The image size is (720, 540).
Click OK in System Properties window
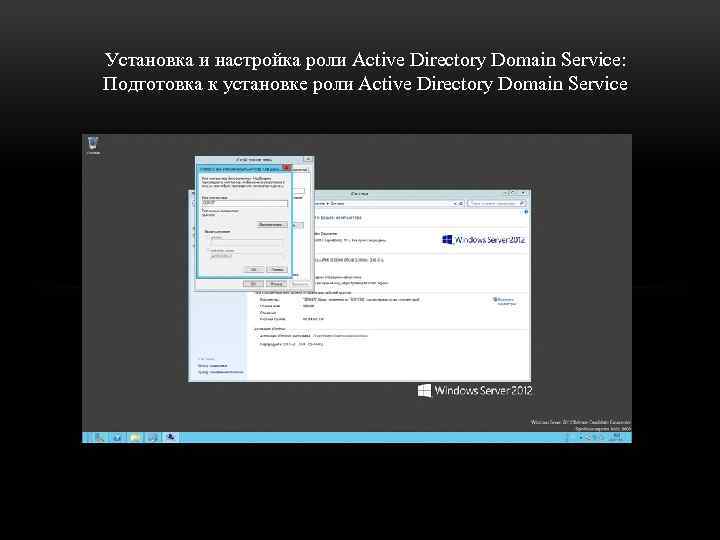click(x=253, y=284)
